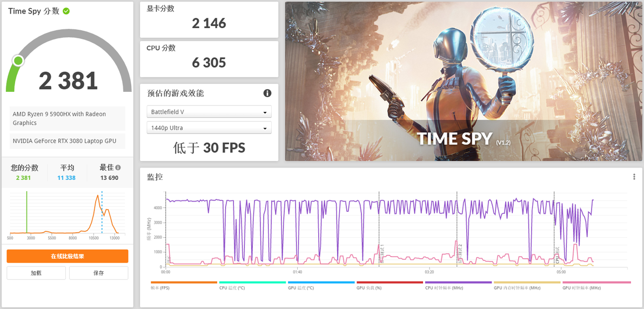Click the 保存 button
Screen dimensions: 644x309
click(x=98, y=273)
